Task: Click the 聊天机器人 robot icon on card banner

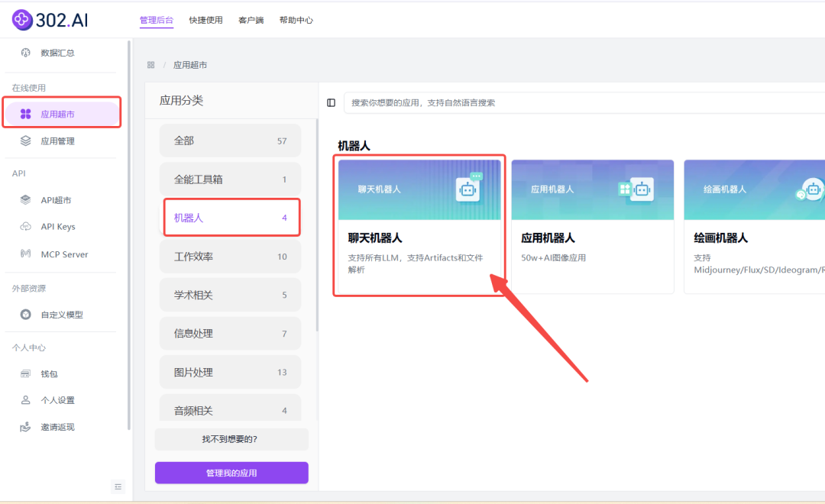Action: pyautogui.click(x=469, y=187)
